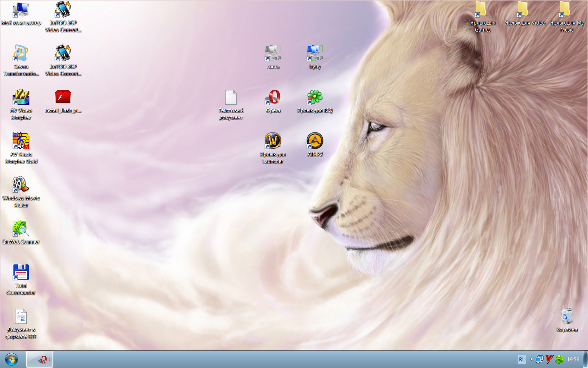Click the install_flash_pl... installer file
The image size is (588, 368).
coord(63,97)
